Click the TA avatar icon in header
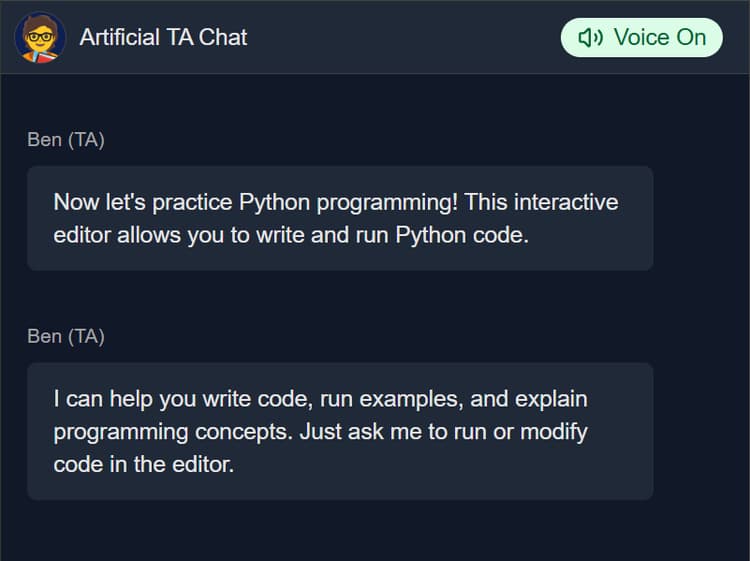Viewport: 750px width, 561px height. (x=41, y=37)
